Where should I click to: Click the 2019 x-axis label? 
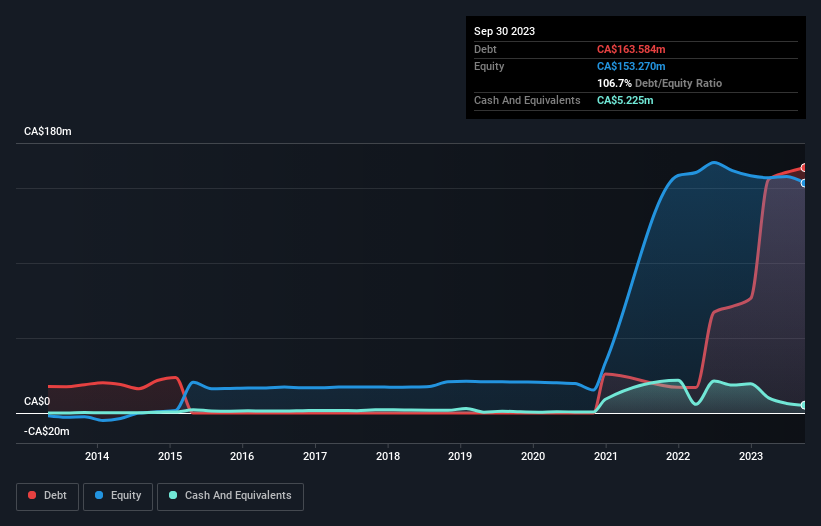point(460,456)
